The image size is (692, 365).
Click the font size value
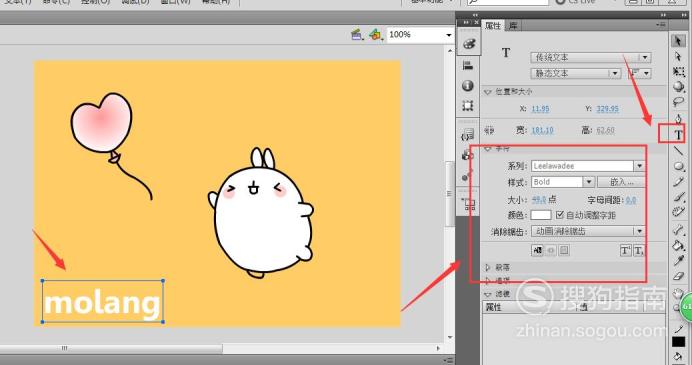pos(539,199)
